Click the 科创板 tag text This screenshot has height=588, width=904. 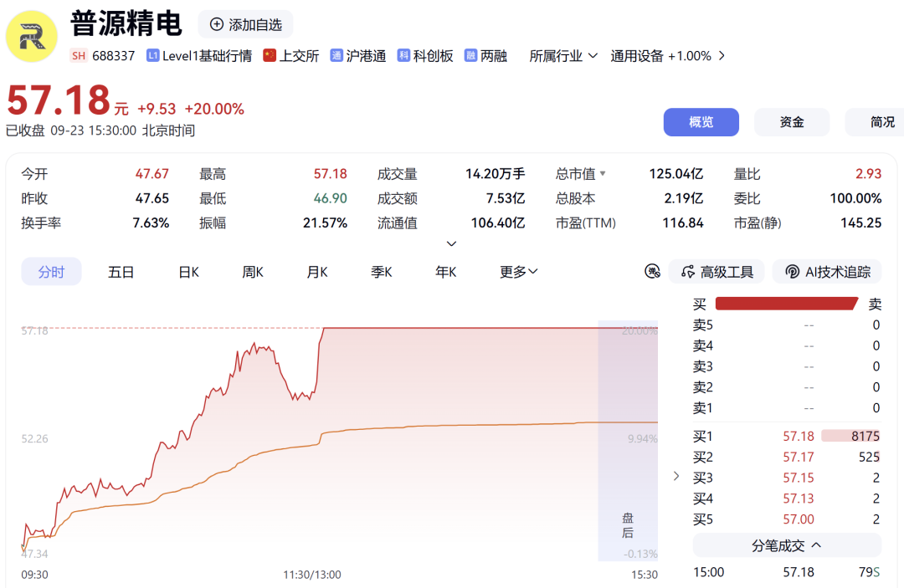coord(433,56)
